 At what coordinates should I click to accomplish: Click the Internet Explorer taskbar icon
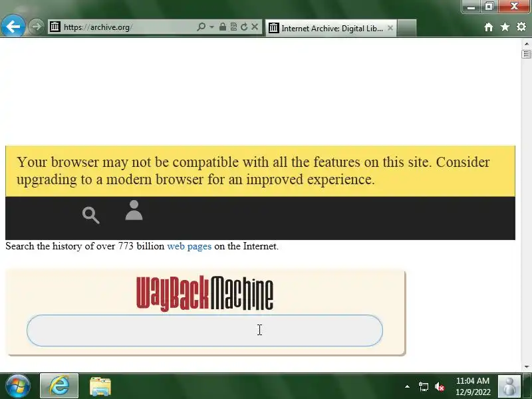tap(59, 386)
